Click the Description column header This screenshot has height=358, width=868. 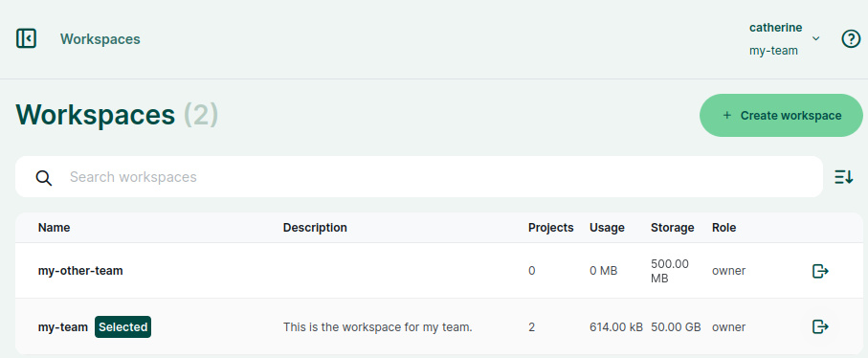(x=315, y=228)
